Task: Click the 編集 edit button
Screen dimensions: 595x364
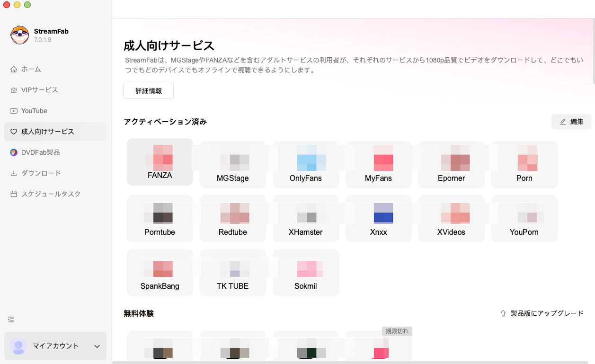Action: 571,122
